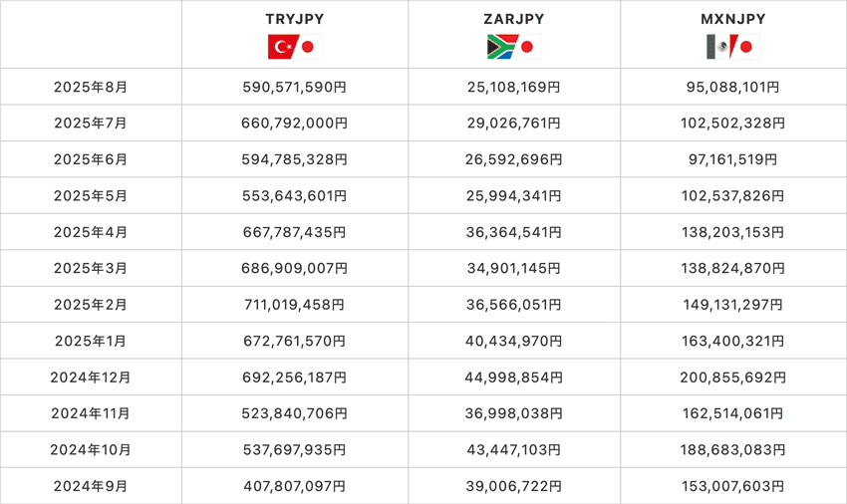This screenshot has height=504, width=847.
Task: Click the MXNJPY value 200,855,692円
Action: click(x=732, y=378)
